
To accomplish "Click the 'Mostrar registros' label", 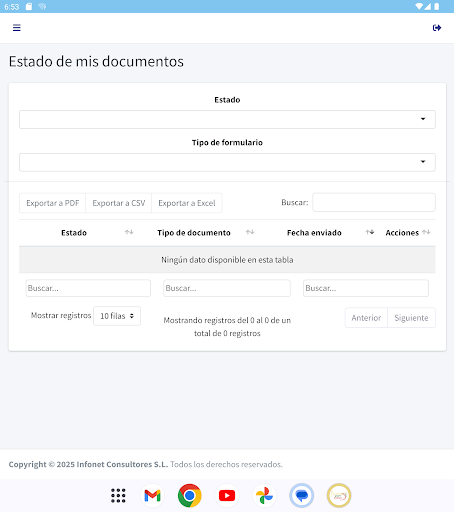I will point(61,315).
